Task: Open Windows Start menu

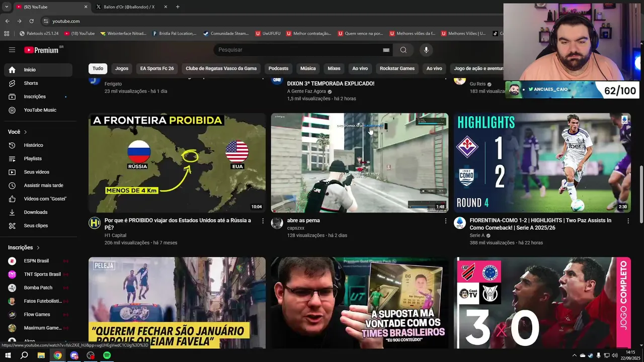Action: click(8, 355)
